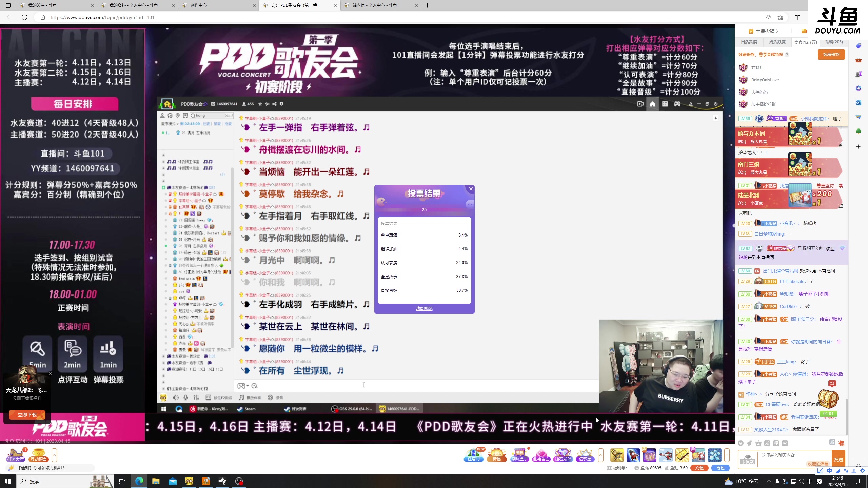
Task: Send the rocket gift from gift bar
Action: 633,455
